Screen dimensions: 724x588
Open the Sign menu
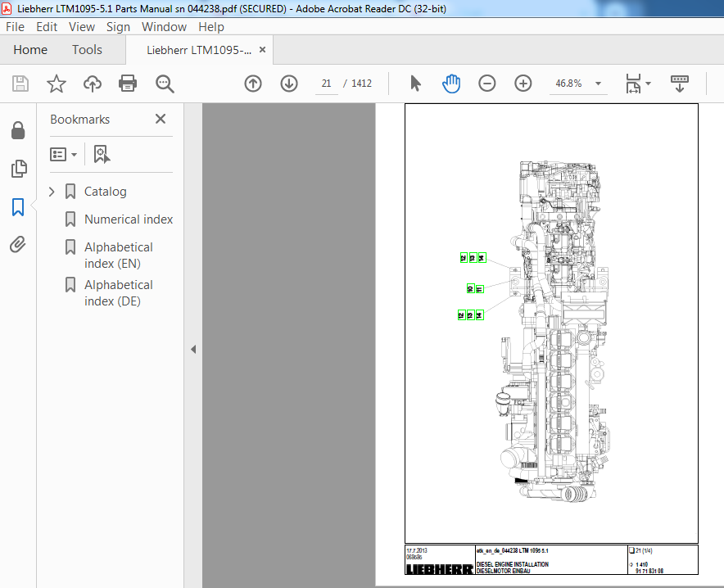118,27
